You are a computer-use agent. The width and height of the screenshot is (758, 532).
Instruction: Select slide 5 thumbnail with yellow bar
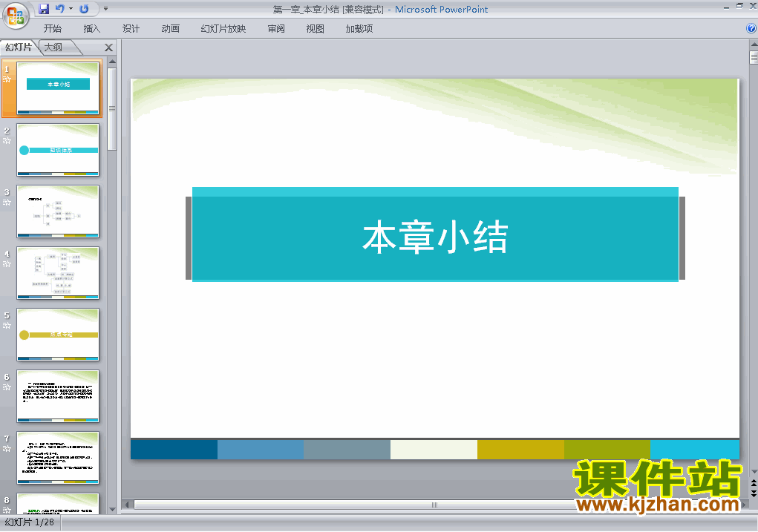click(58, 335)
